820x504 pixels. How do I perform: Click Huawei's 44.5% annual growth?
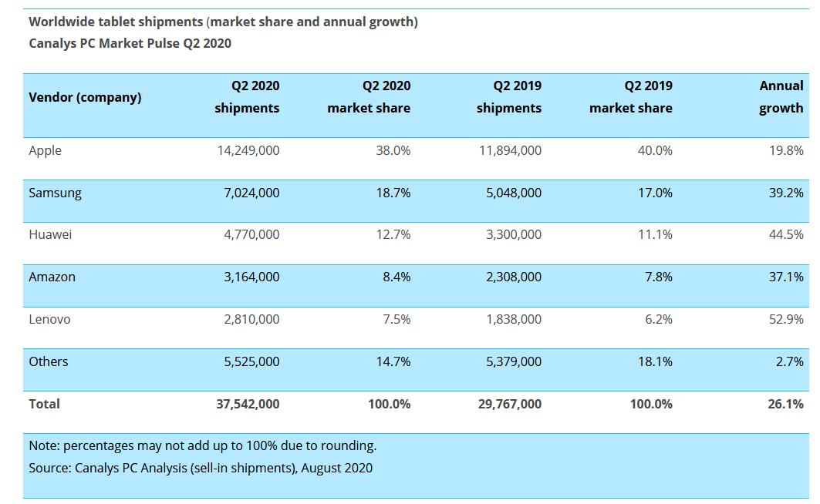[x=786, y=234]
